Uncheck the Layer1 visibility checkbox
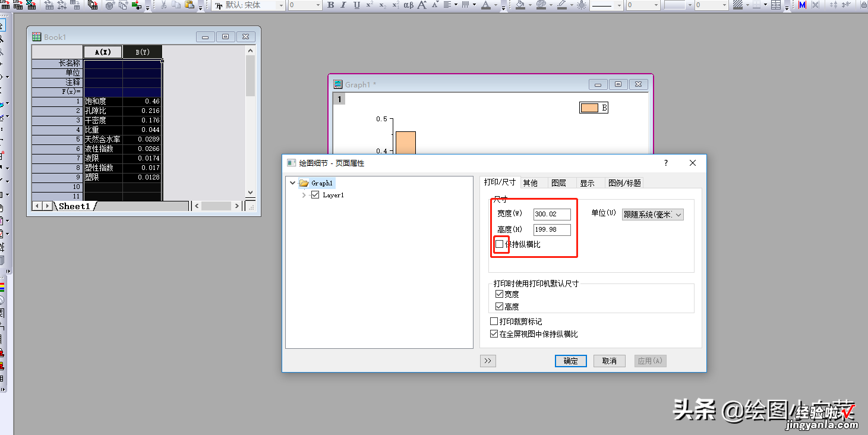The width and height of the screenshot is (868, 435). pos(315,195)
